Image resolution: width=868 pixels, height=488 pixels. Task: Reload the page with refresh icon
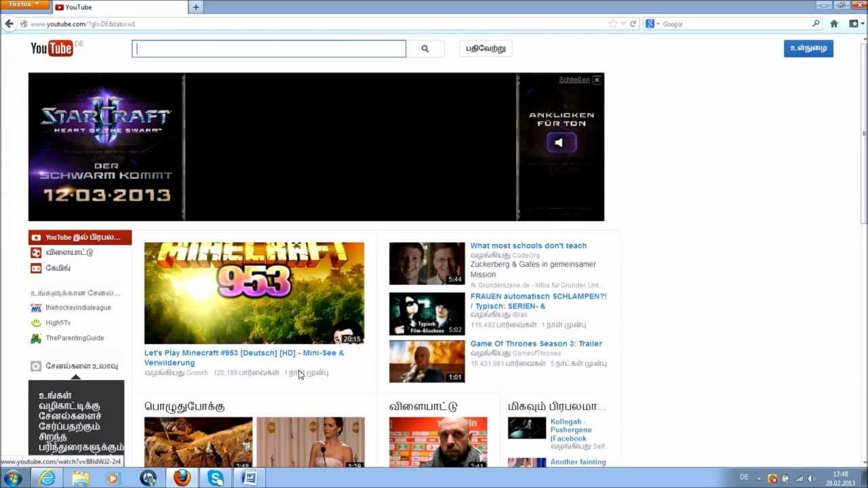tap(633, 24)
